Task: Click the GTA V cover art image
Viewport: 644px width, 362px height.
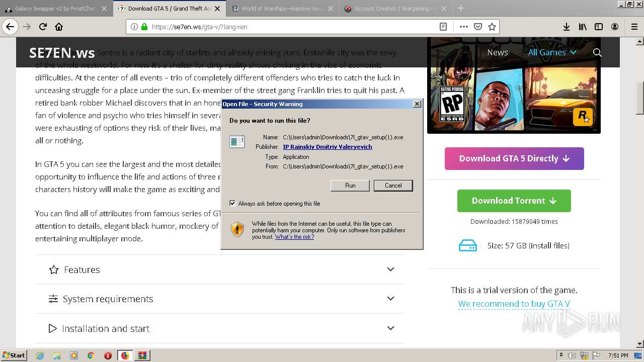Action: [514, 85]
